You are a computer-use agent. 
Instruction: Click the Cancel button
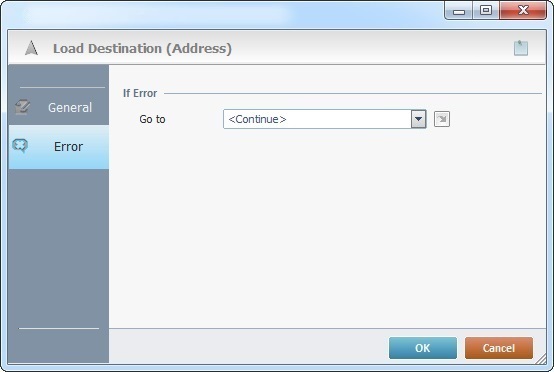499,348
